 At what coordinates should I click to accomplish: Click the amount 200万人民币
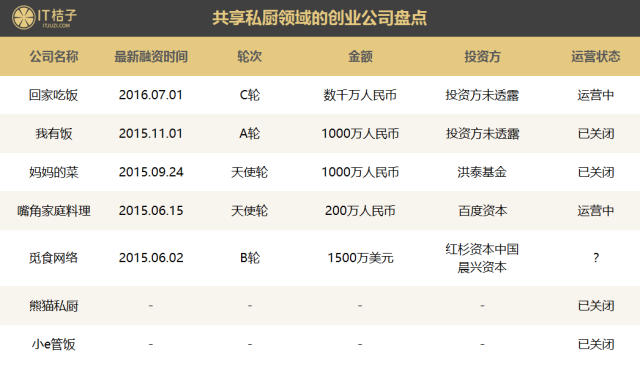click(360, 211)
